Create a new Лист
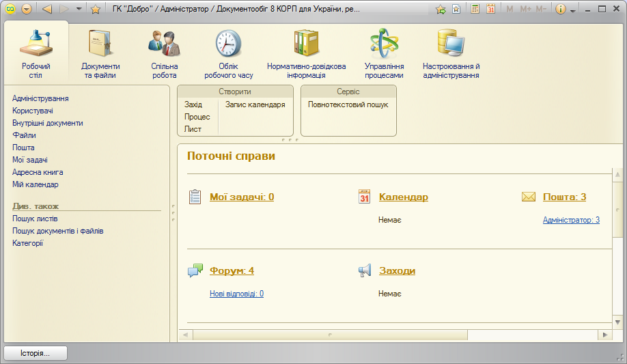This screenshot has width=627, height=364. 193,129
